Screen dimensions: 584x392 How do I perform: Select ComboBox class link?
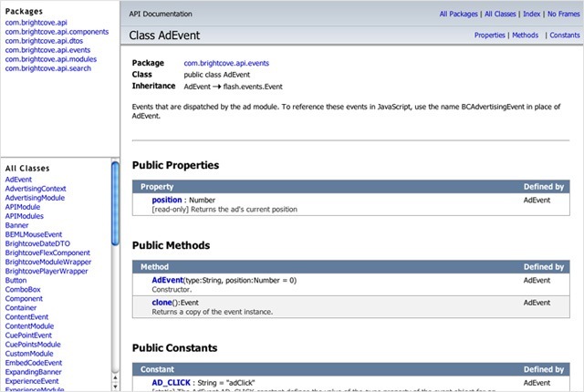23,290
